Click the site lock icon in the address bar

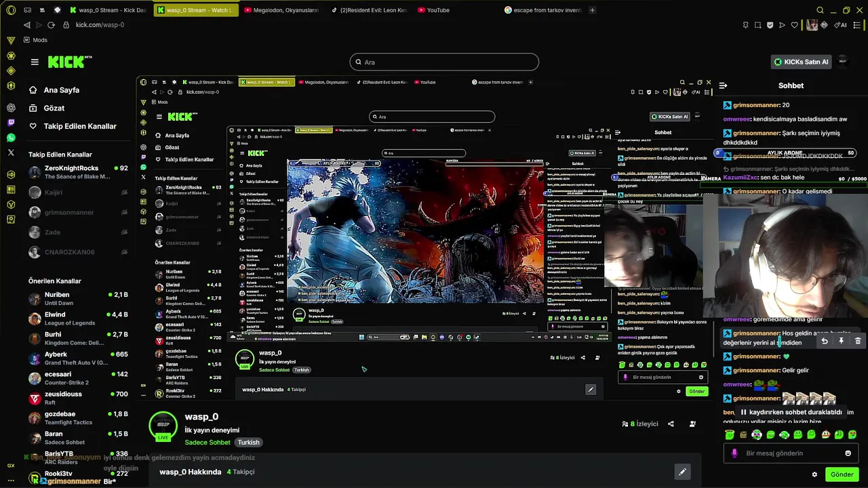[x=66, y=25]
